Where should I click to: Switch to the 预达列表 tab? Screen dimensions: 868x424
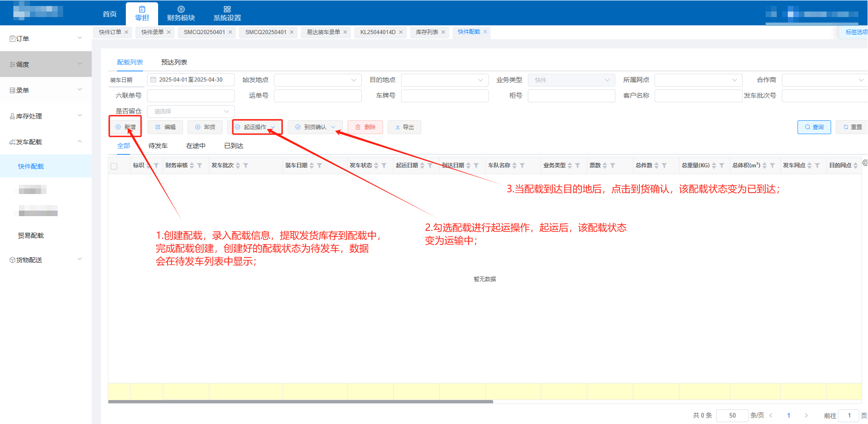[x=174, y=62]
